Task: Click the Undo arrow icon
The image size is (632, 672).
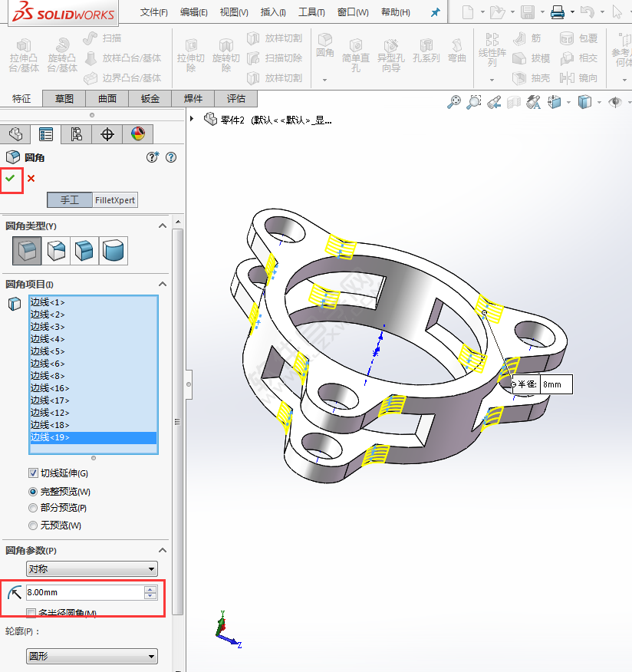Action: [587, 12]
